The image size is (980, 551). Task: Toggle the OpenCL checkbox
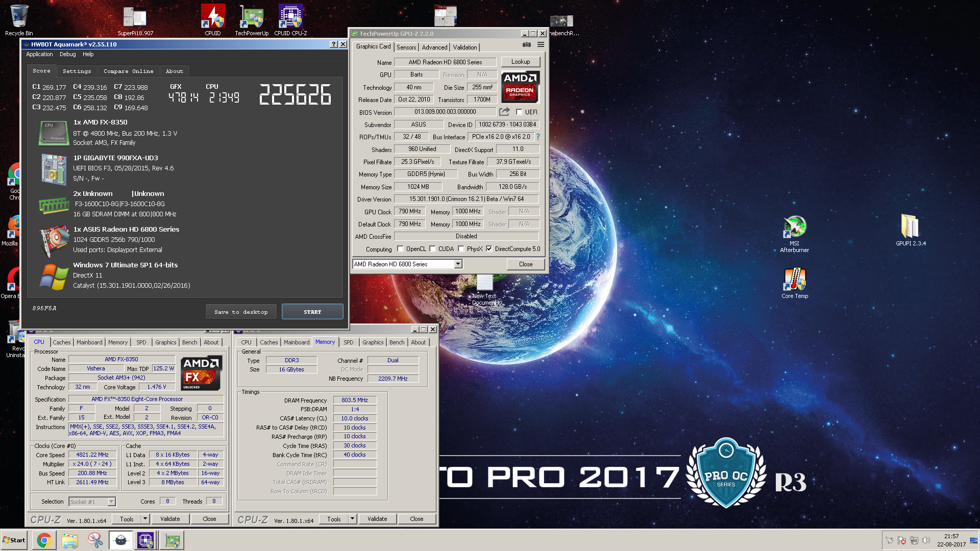coord(400,249)
